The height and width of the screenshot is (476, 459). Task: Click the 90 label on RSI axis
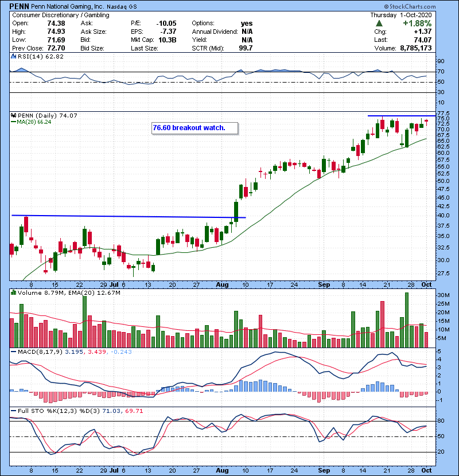click(441, 61)
